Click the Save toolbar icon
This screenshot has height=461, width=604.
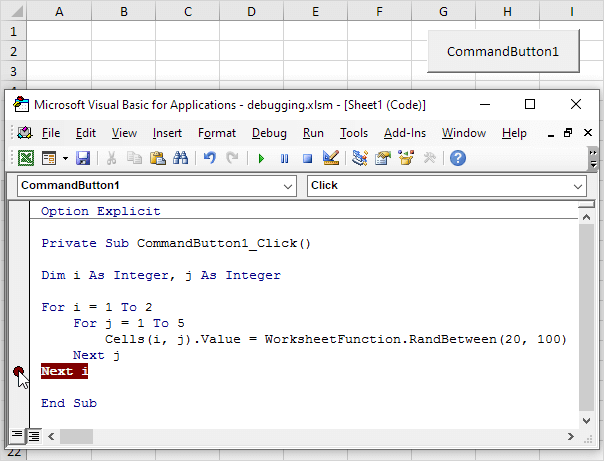point(83,158)
